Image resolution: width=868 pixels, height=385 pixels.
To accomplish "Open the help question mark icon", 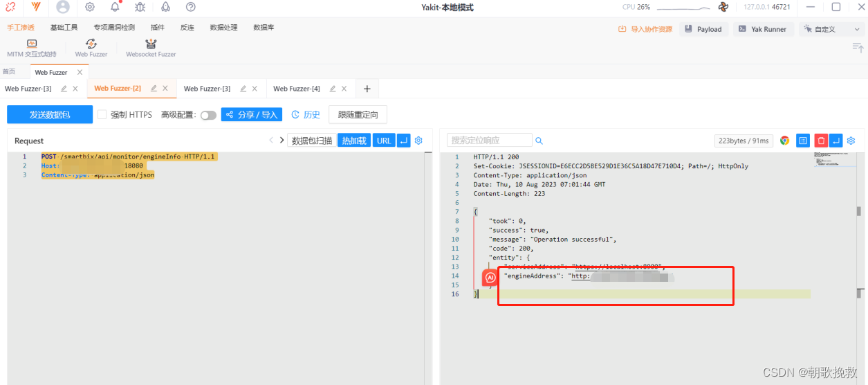I will (191, 7).
